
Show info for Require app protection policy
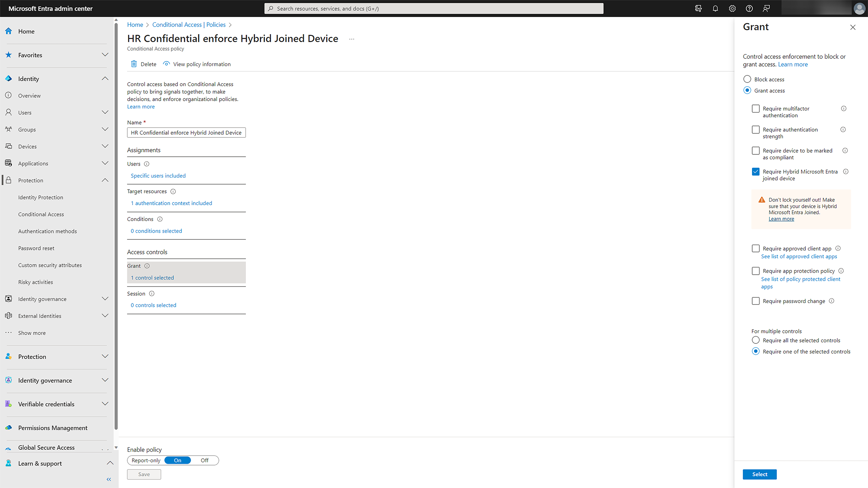[x=841, y=271]
